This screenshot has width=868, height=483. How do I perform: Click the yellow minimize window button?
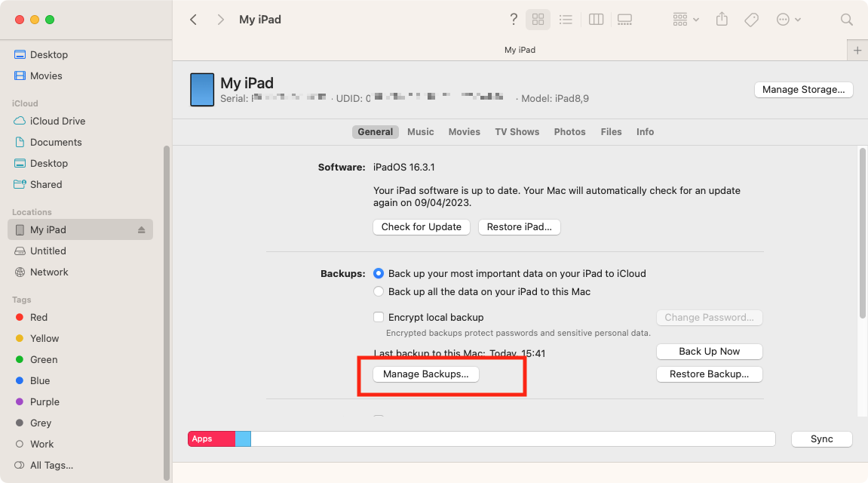[35, 20]
